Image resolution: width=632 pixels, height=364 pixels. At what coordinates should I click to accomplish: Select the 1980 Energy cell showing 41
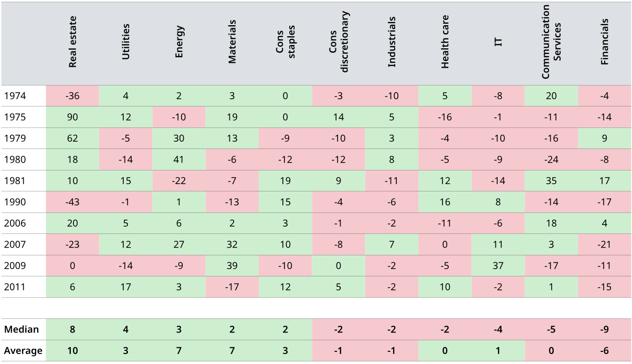click(179, 159)
